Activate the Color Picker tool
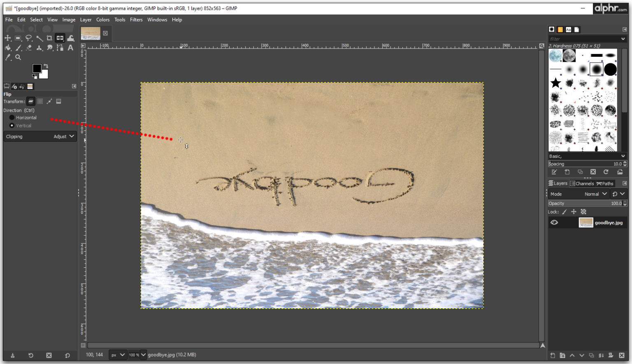 (x=8, y=57)
